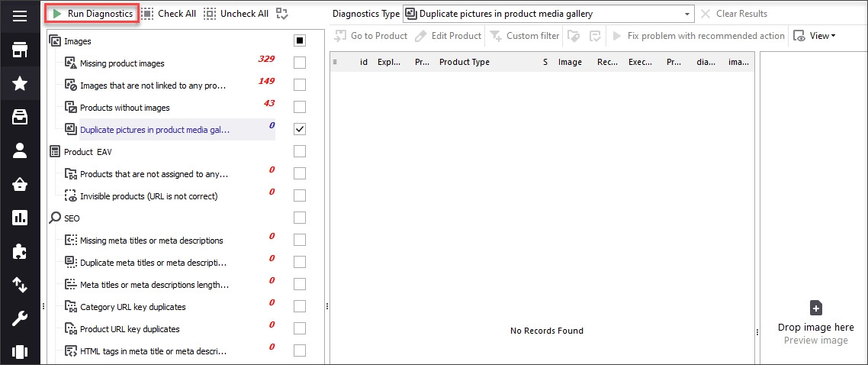Select the star favorites sidebar icon
Image resolution: width=868 pixels, height=365 pixels.
point(20,83)
